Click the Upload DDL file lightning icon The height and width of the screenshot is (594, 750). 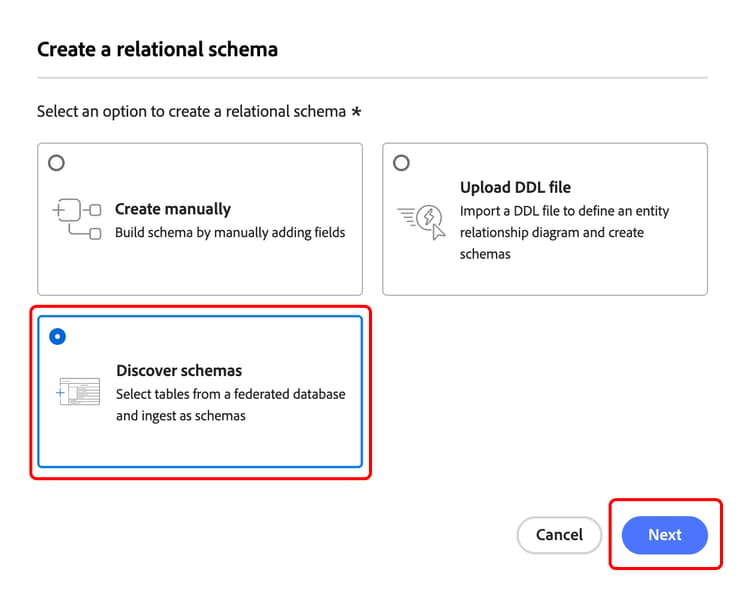tap(421, 221)
